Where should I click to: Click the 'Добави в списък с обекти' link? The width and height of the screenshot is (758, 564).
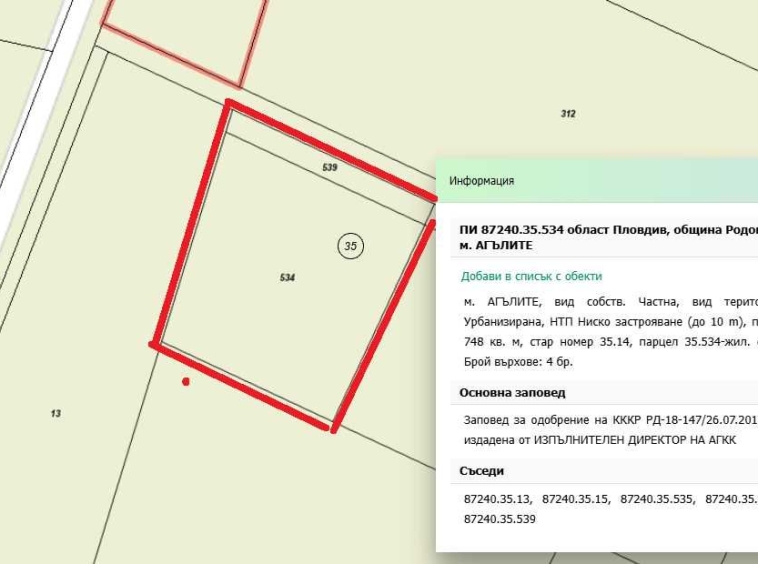(531, 276)
